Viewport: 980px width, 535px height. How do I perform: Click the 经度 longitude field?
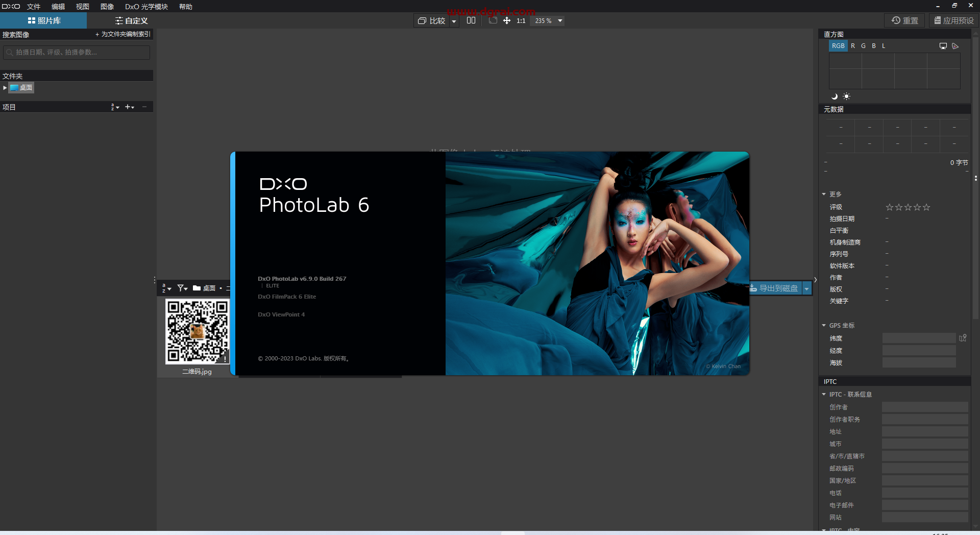point(919,350)
